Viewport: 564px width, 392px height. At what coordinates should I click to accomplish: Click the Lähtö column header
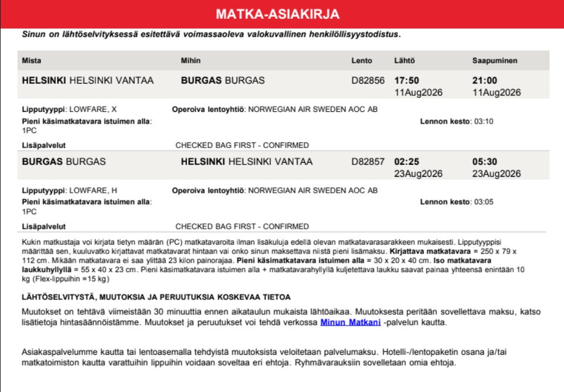pyautogui.click(x=404, y=61)
